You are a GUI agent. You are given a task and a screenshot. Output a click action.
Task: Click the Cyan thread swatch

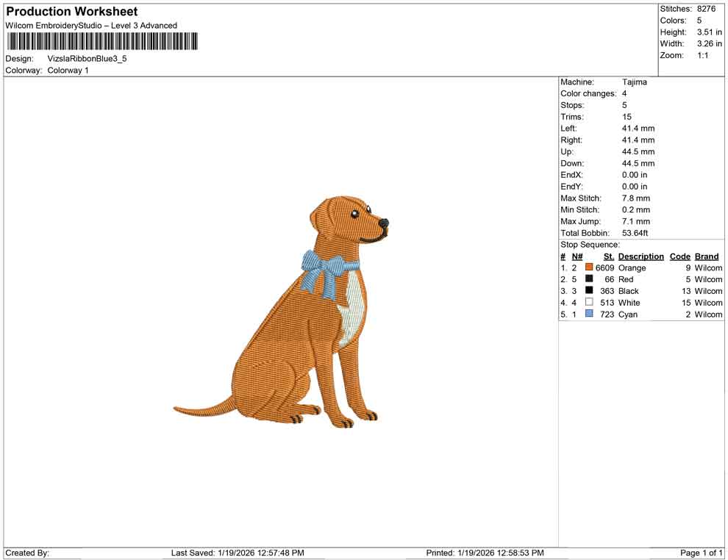click(x=588, y=314)
